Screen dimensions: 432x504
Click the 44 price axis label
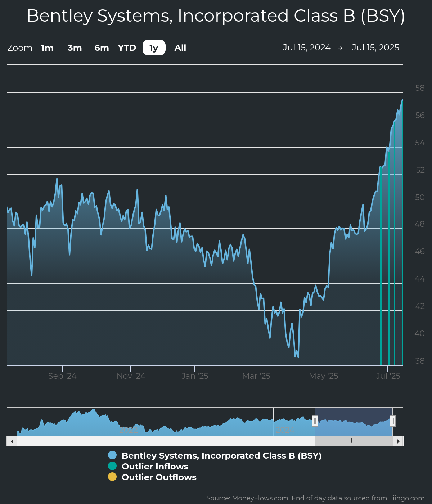pos(420,279)
